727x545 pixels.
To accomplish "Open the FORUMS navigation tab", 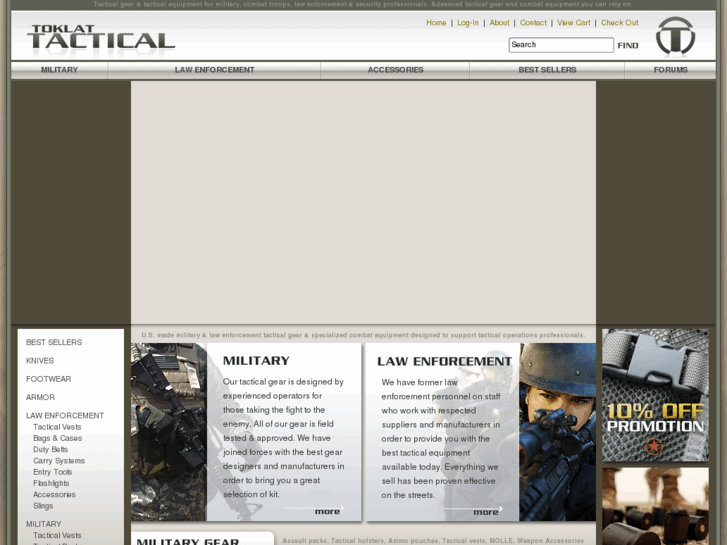I will click(x=670, y=70).
